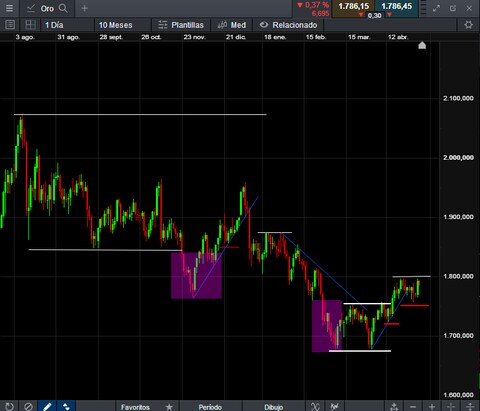Click the search magnifier next to Oro
The image size is (480, 411).
[63, 8]
